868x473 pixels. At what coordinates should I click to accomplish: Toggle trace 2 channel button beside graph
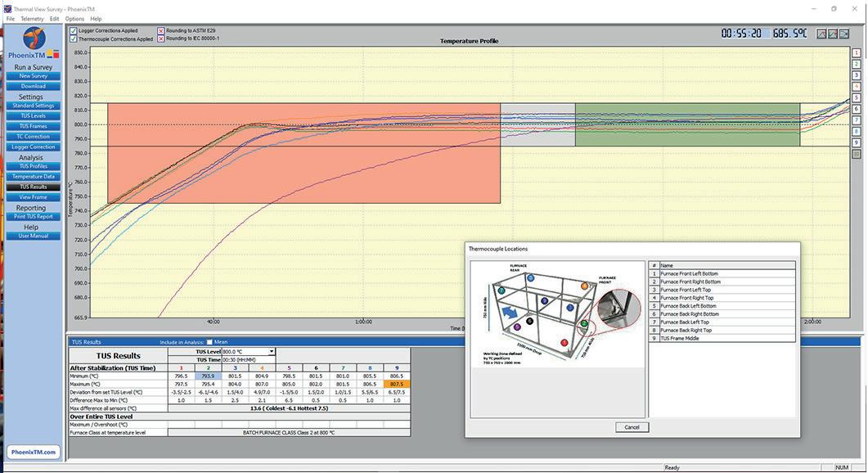tap(857, 65)
